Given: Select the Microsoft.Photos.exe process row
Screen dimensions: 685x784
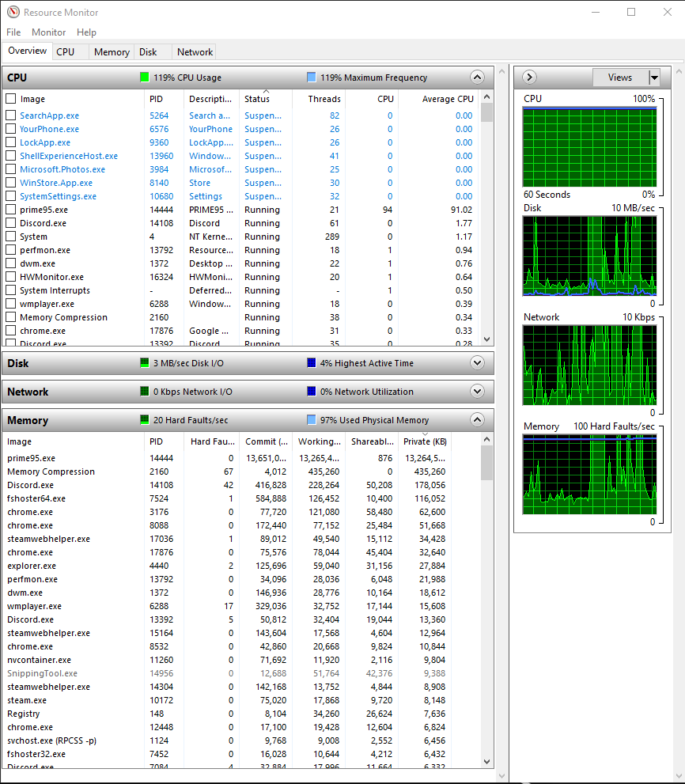Looking at the screenshot, I should tap(240, 169).
